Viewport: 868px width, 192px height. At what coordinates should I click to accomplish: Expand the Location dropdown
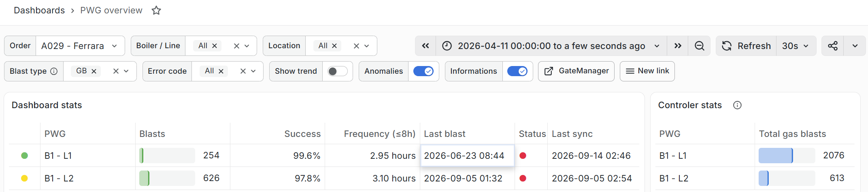pos(367,46)
